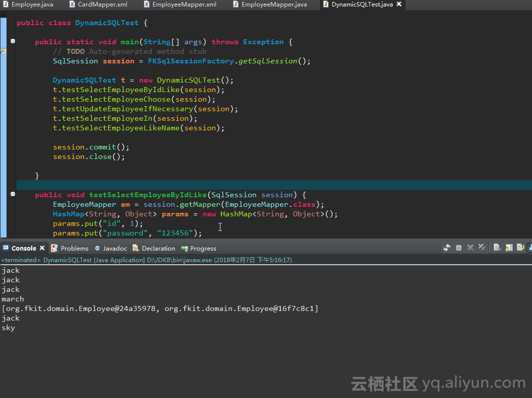Image resolution: width=532 pixels, height=398 pixels.
Task: Collapse the main method fold marker
Action: coord(12,41)
